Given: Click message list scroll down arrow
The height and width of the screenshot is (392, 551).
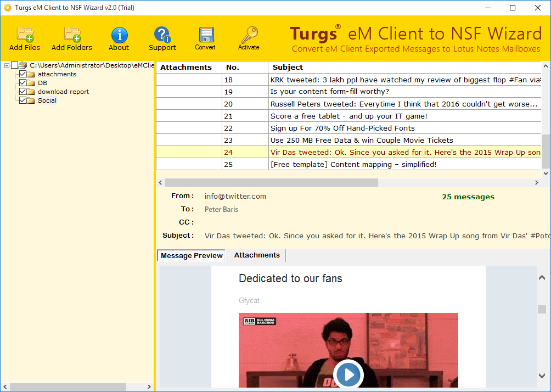Looking at the screenshot, I should (546, 173).
